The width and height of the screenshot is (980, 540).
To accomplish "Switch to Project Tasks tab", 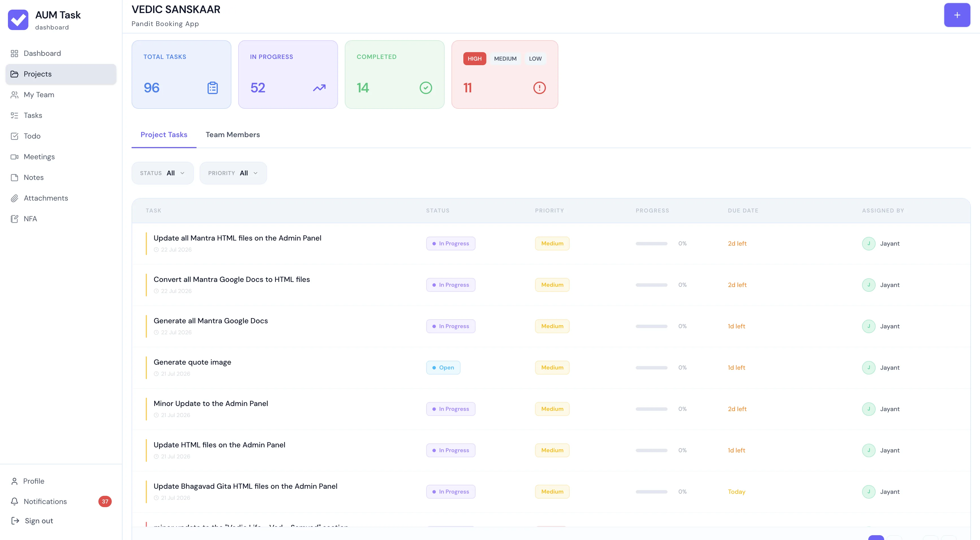I will tap(164, 135).
